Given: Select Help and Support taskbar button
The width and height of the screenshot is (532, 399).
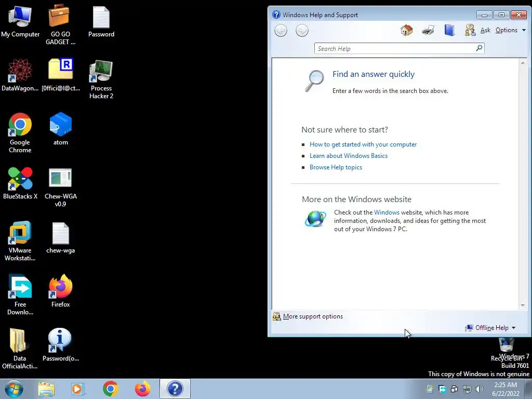Looking at the screenshot, I should (175, 389).
